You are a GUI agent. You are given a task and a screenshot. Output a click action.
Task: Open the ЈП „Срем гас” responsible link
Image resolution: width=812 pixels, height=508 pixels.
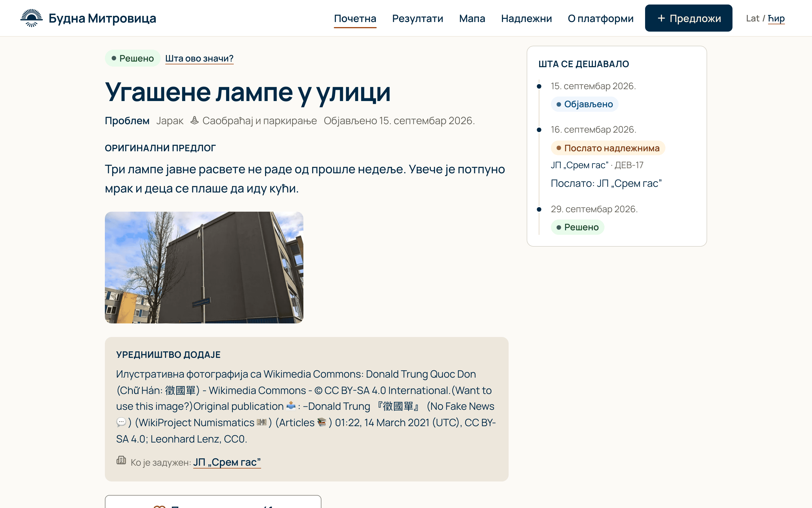[227, 462]
